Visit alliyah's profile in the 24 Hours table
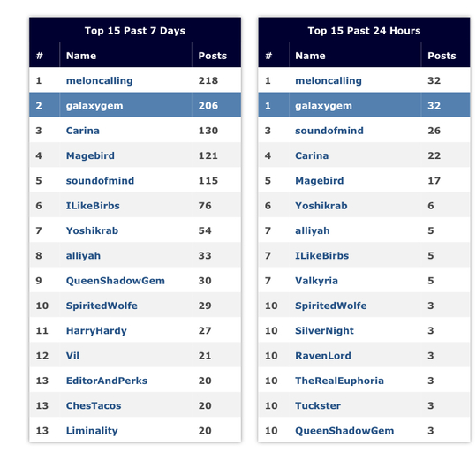476x468 pixels. (313, 231)
